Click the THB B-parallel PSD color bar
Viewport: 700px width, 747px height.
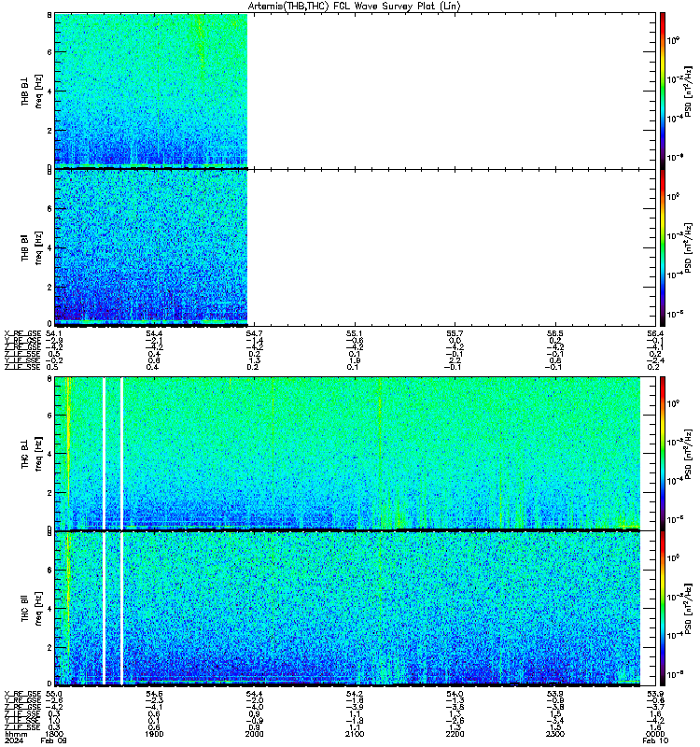click(x=663, y=247)
